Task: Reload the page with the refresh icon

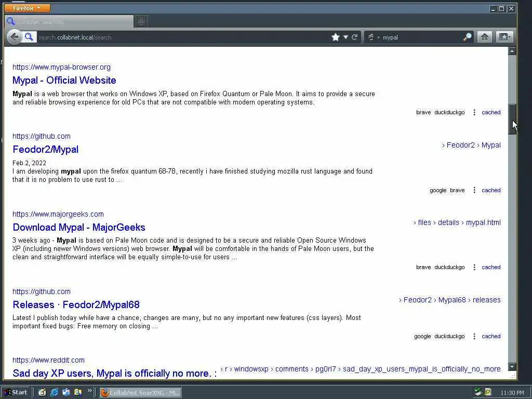Action: [354, 37]
